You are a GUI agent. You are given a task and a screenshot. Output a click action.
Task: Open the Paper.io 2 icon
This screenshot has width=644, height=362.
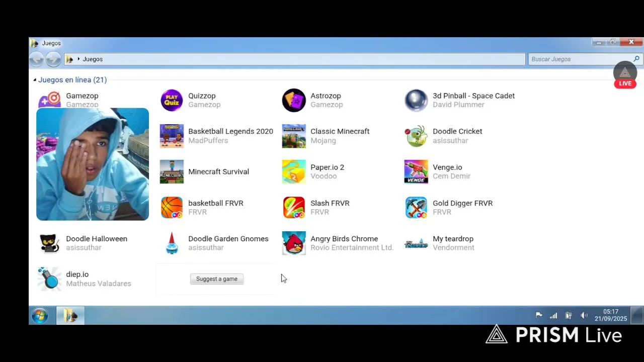(x=294, y=171)
